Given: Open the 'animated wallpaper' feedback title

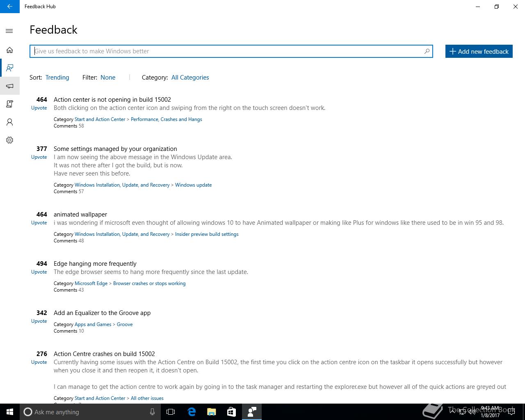Looking at the screenshot, I should point(80,215).
